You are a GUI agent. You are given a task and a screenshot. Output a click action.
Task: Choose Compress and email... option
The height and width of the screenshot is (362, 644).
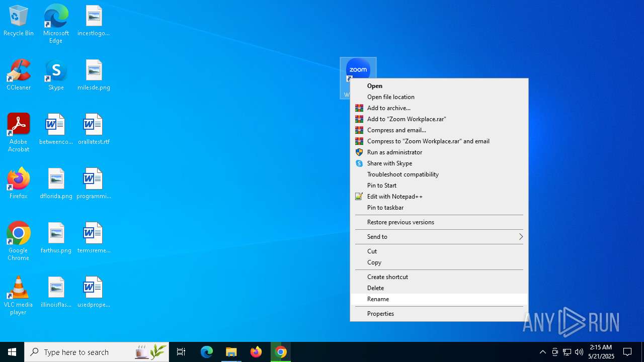click(439, 130)
